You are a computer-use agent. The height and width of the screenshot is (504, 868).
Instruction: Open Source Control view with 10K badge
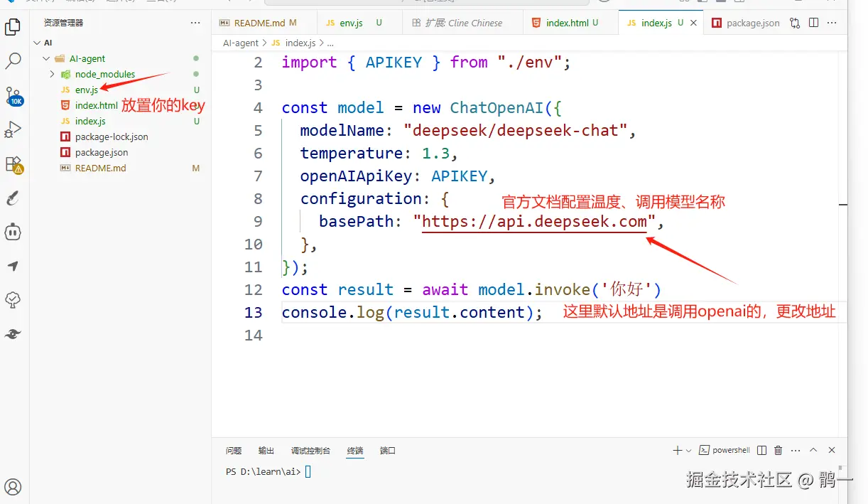coord(13,96)
